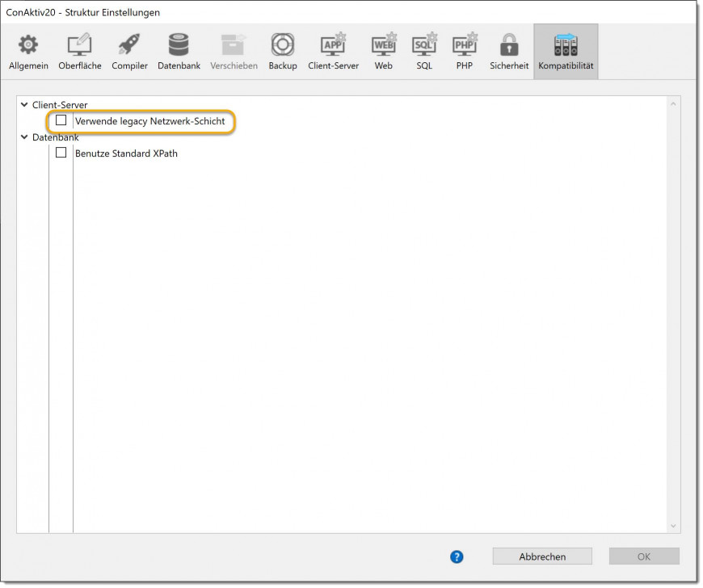The width and height of the screenshot is (703, 588).
Task: Click the Abbrechen button
Action: coord(542,556)
